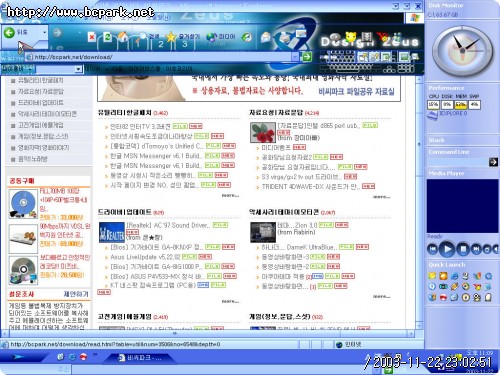Open the 드라이버|업데이트 category in left menu
This screenshot has width=500, height=375.
(x=40, y=103)
